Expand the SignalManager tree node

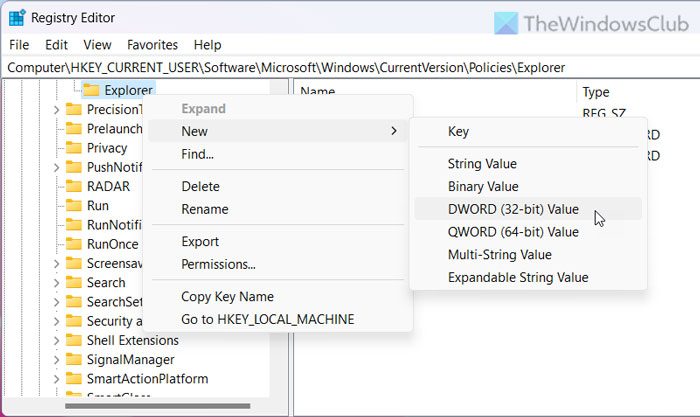point(56,359)
